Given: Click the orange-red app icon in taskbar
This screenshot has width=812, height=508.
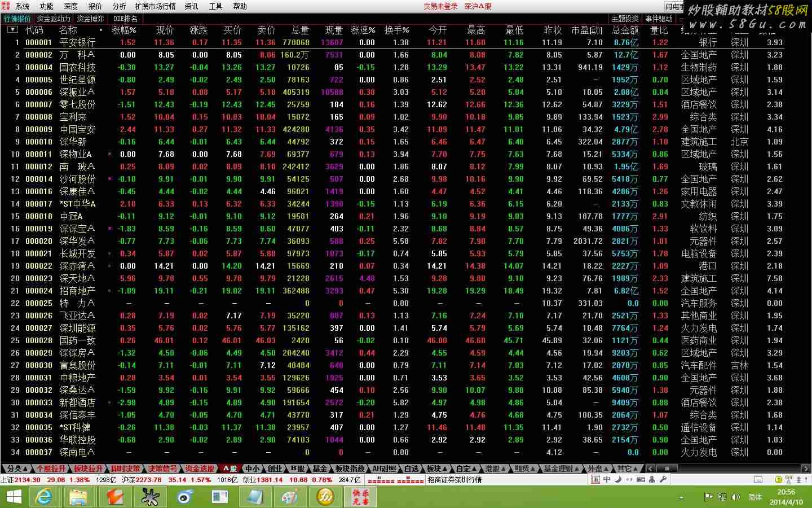Looking at the screenshot, I should (115, 497).
